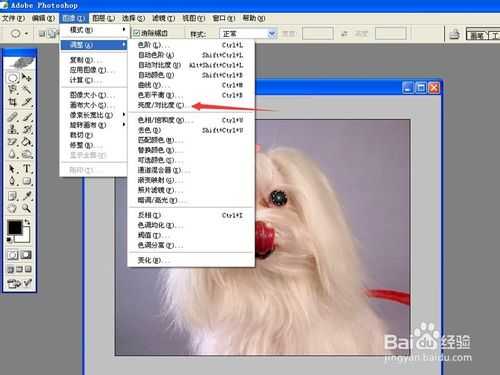Image resolution: width=500 pixels, height=375 pixels.
Task: Select the Move tool
Action: 27,77
